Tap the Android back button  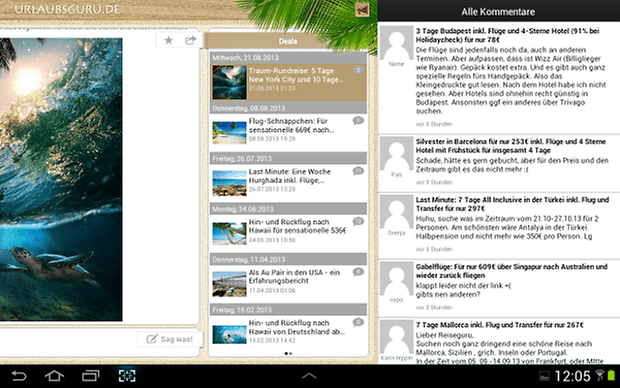[x=19, y=376]
